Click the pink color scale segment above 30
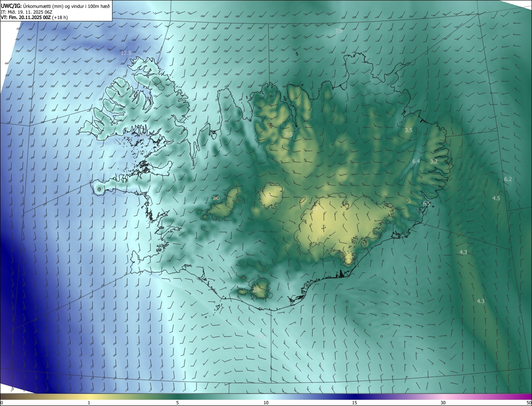The height and width of the screenshot is (406, 532). click(x=443, y=396)
